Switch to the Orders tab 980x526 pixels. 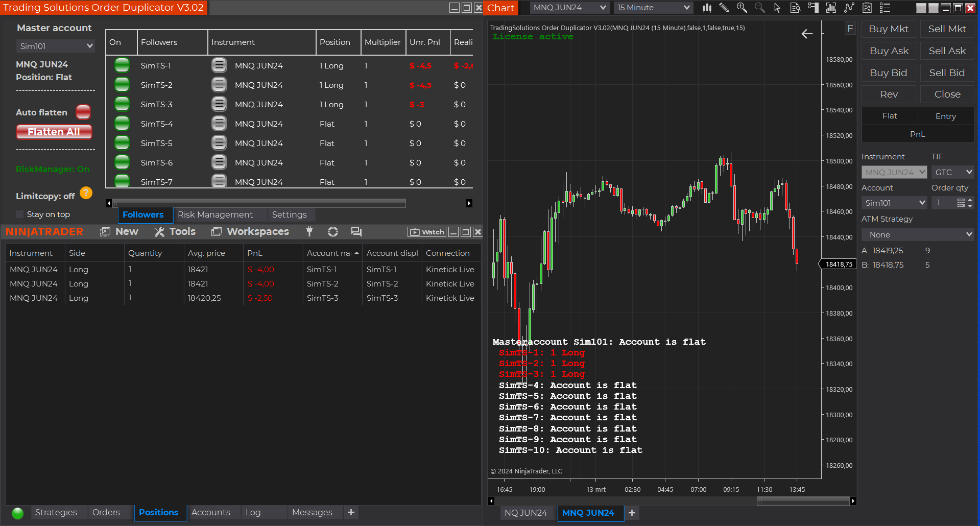point(106,512)
